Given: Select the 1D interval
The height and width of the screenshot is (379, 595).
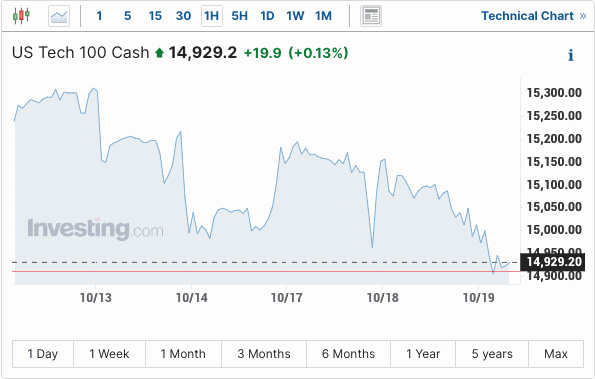Looking at the screenshot, I should [267, 16].
